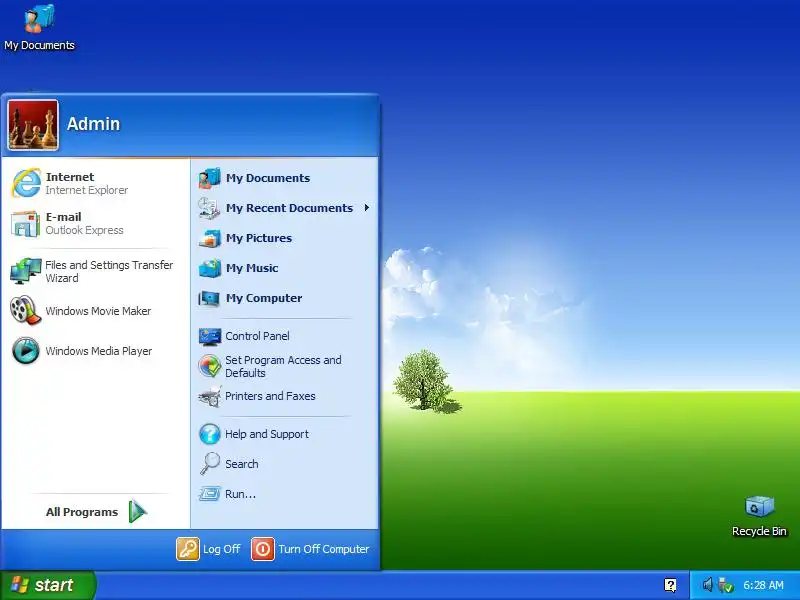
Task: Open Files and Settings Transfer Wizard label
Action: point(109,271)
